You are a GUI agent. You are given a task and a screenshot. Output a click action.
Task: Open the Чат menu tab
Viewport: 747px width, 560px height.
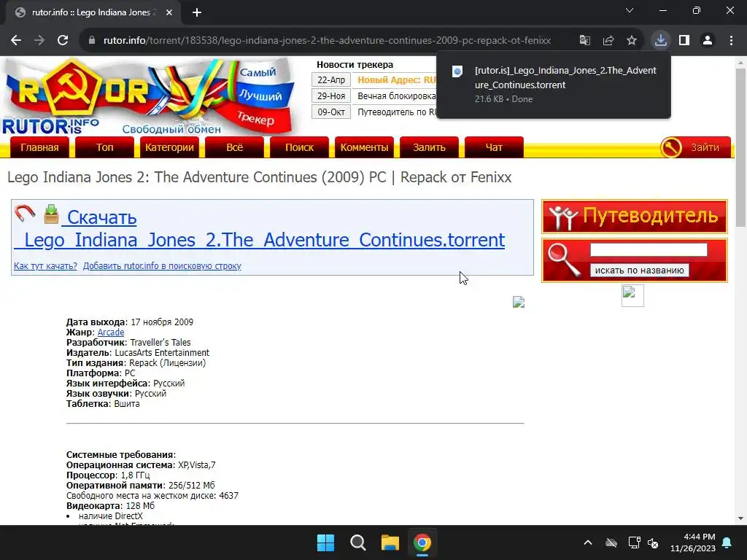[494, 147]
